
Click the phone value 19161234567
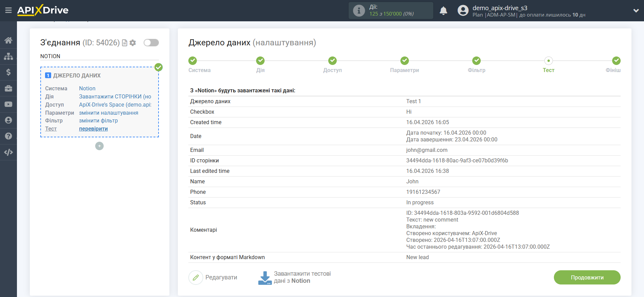(x=423, y=192)
